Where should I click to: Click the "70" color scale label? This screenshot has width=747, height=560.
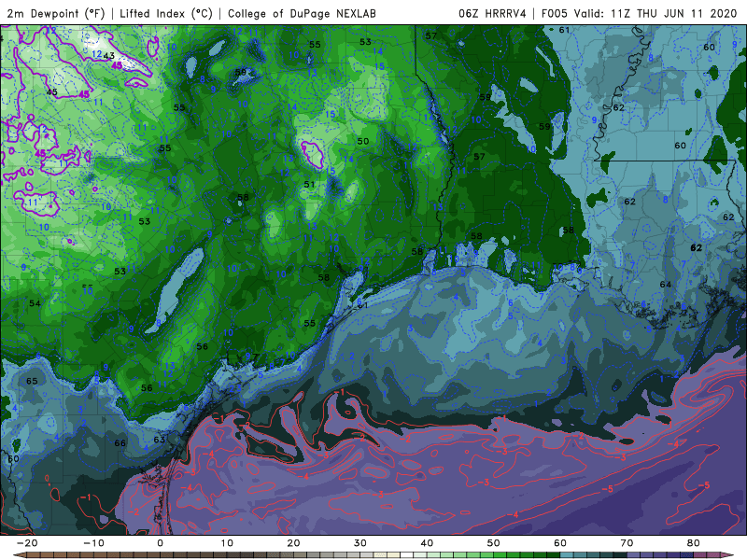click(x=627, y=543)
